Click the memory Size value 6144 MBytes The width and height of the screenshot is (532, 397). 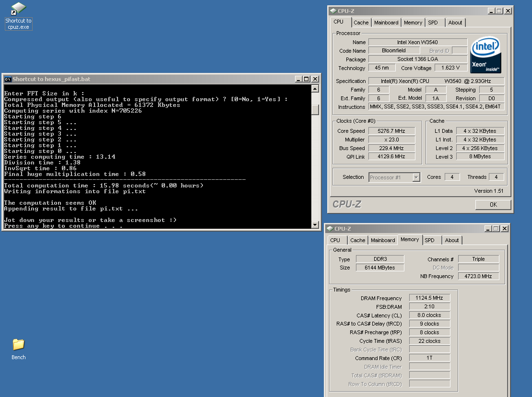click(380, 268)
